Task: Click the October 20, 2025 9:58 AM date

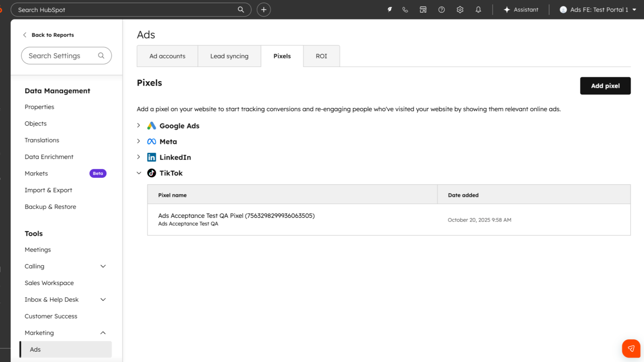Action: point(479,220)
